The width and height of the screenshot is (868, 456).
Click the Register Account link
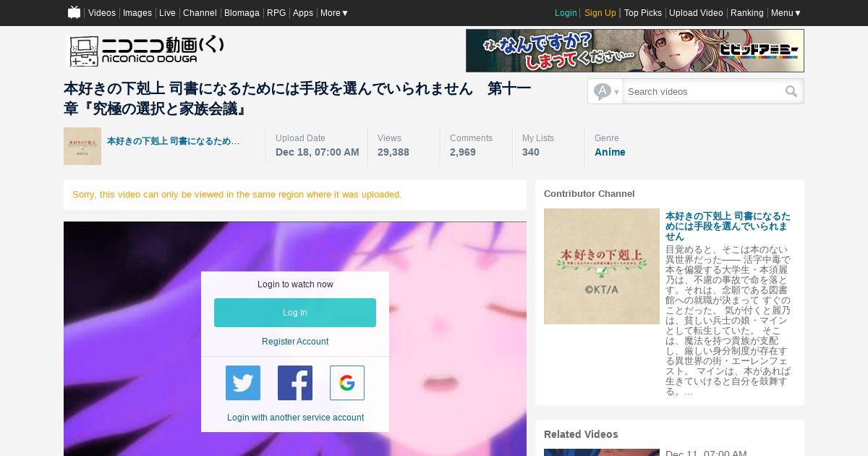[x=295, y=342]
